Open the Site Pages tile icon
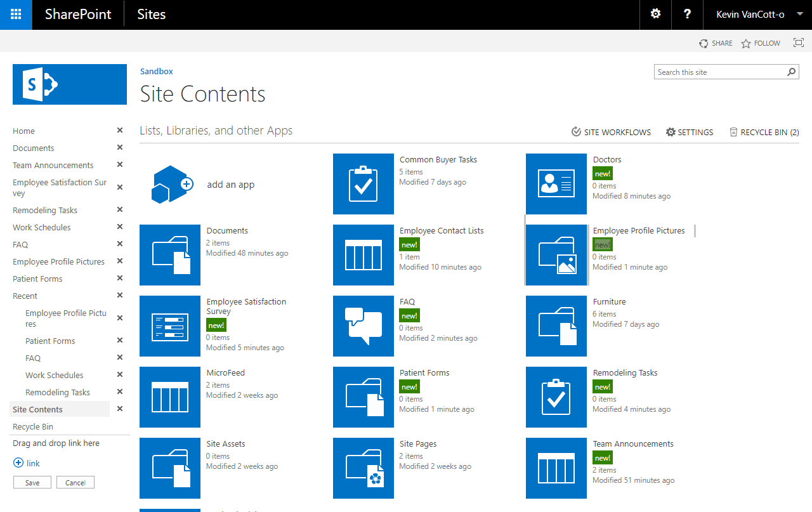 click(x=363, y=468)
